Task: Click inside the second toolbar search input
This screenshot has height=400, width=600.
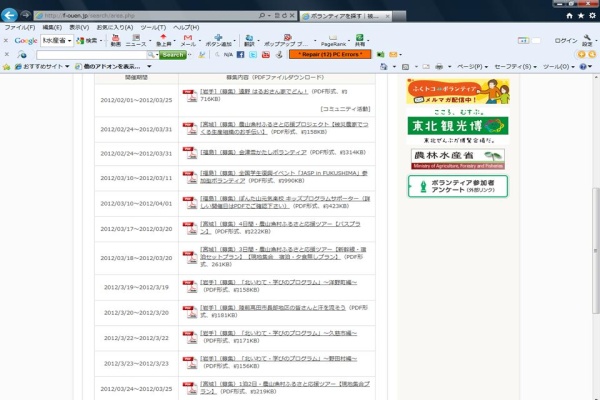Action: 92,55
